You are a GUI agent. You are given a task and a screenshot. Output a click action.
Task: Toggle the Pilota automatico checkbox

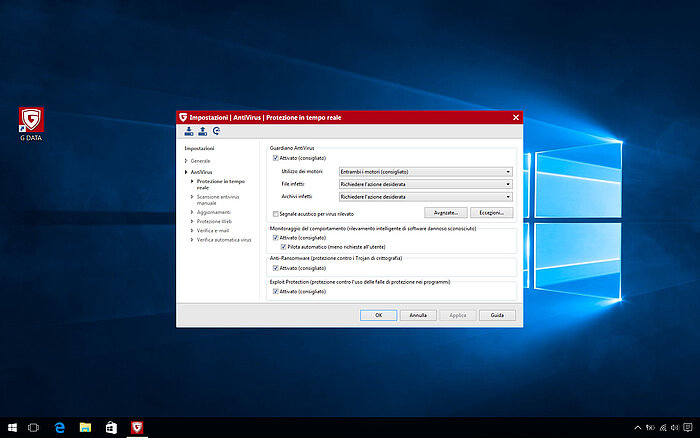283,247
